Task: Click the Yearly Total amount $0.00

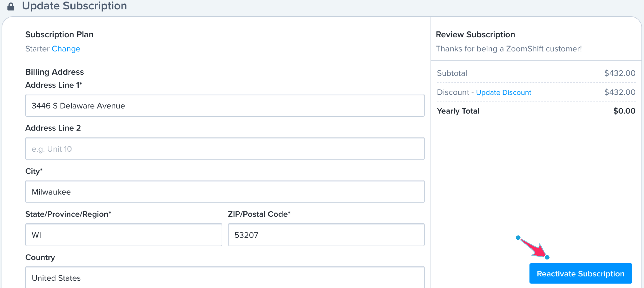Action: pyautogui.click(x=624, y=111)
